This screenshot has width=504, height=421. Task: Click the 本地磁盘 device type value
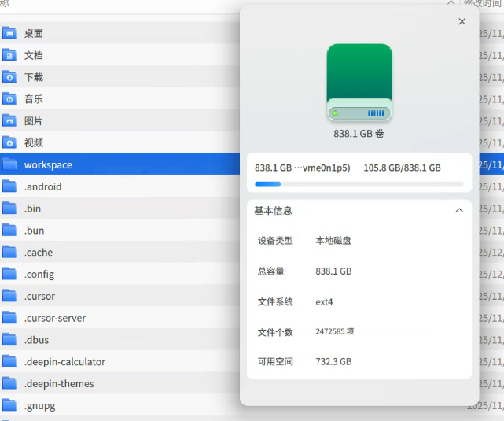pos(333,240)
